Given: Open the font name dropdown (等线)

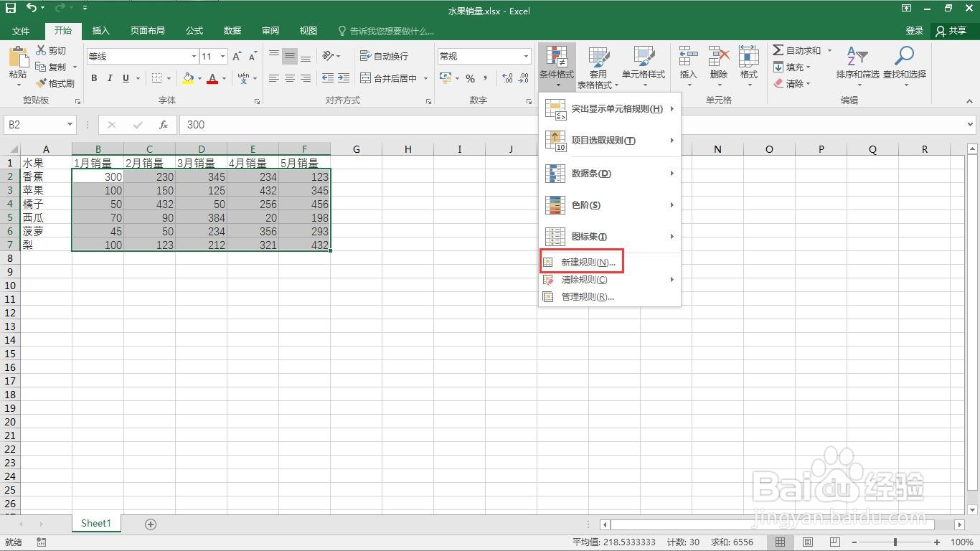Looking at the screenshot, I should click(194, 57).
